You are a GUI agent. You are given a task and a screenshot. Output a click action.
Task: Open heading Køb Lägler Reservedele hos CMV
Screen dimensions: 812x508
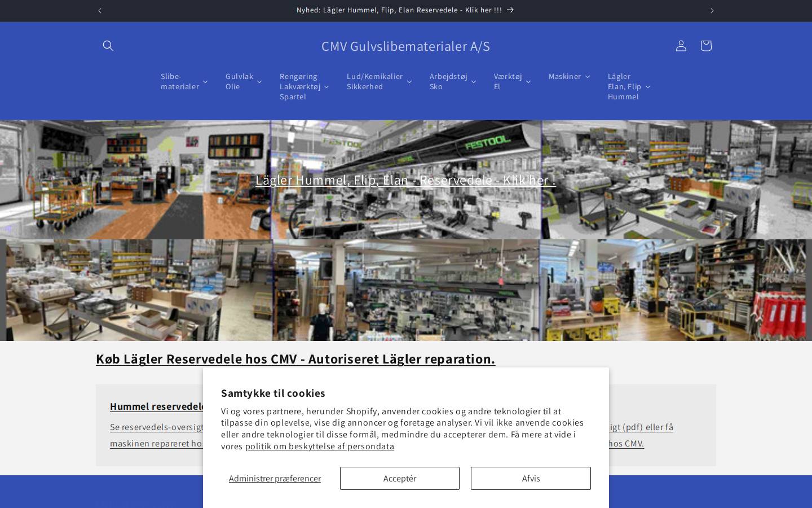(x=295, y=359)
